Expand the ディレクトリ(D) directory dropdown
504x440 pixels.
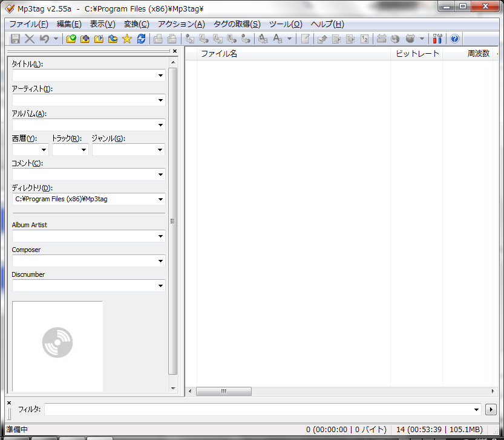(160, 199)
